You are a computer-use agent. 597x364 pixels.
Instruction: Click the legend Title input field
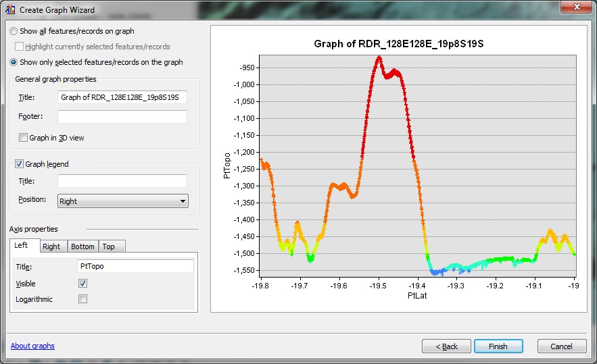[x=122, y=181]
